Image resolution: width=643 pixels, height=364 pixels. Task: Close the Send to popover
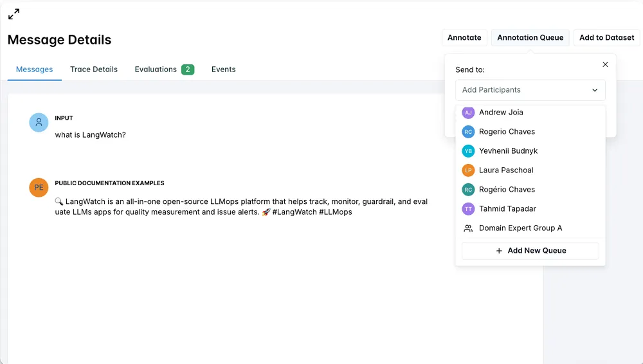tap(605, 64)
